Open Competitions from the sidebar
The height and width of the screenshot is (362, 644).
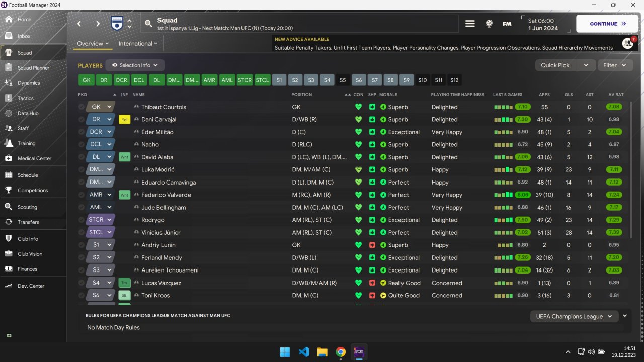tap(33, 190)
